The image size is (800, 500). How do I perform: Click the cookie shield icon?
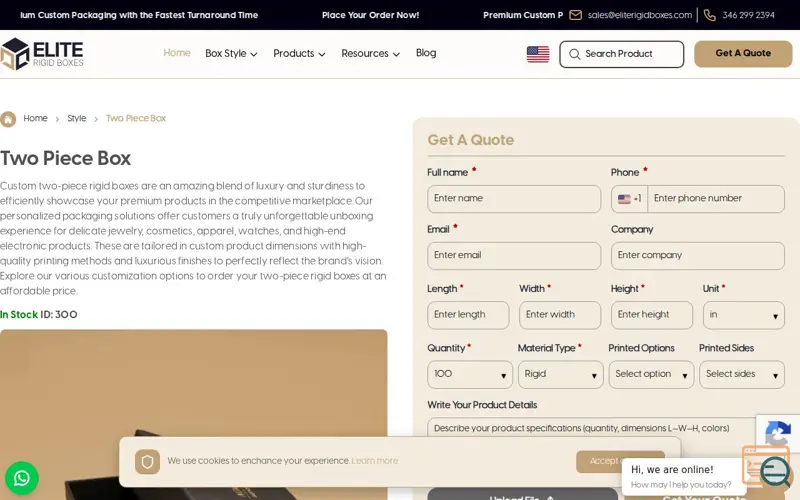point(147,462)
